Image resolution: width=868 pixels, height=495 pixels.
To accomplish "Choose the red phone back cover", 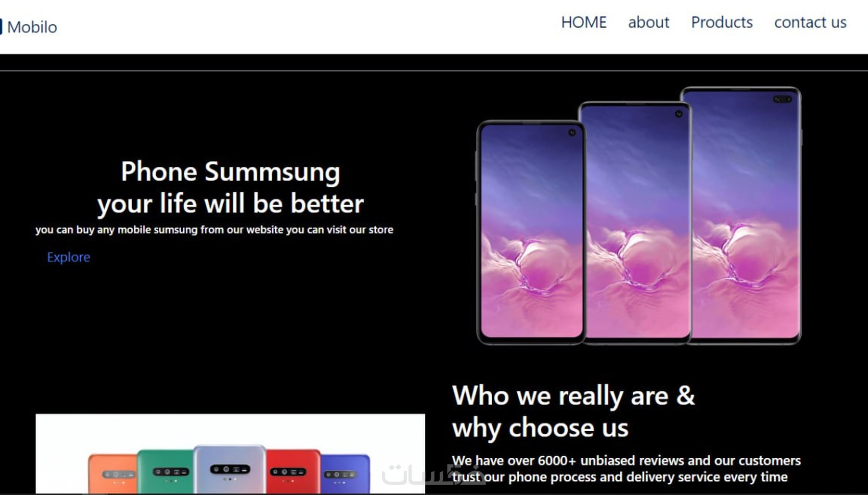I will tap(294, 471).
